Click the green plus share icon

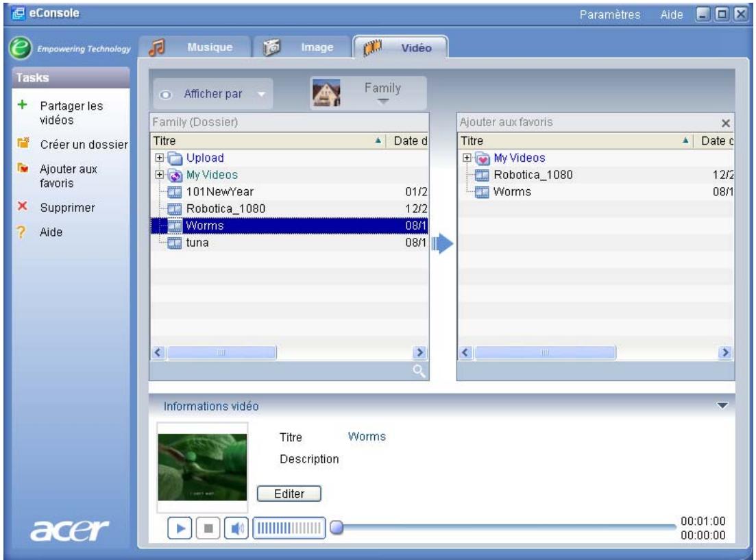(22, 105)
